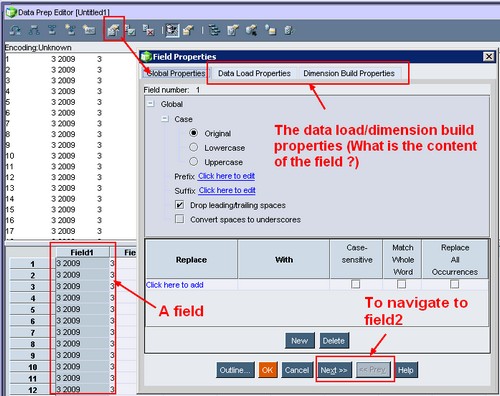
Task: Switch to the Global Properties tab
Action: click(x=176, y=73)
